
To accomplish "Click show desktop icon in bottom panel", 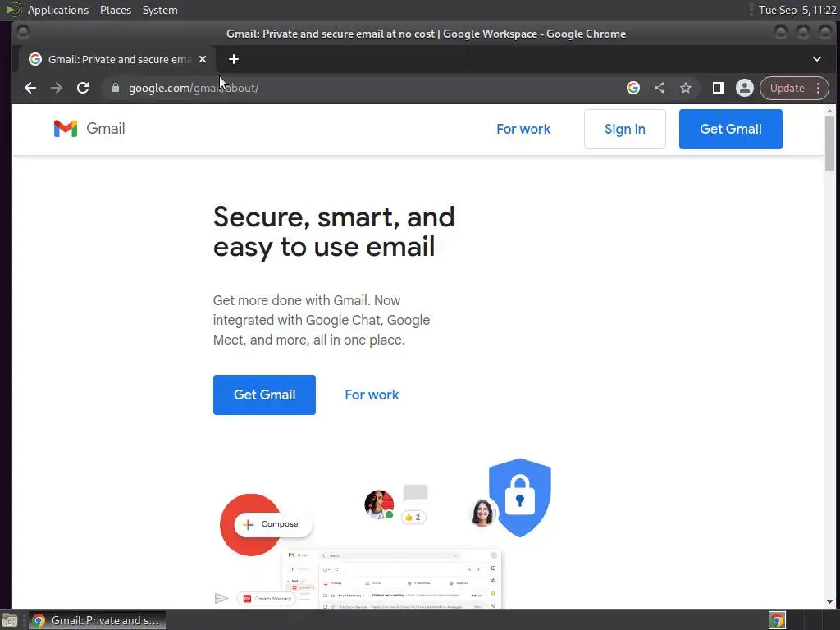I will tap(9, 620).
